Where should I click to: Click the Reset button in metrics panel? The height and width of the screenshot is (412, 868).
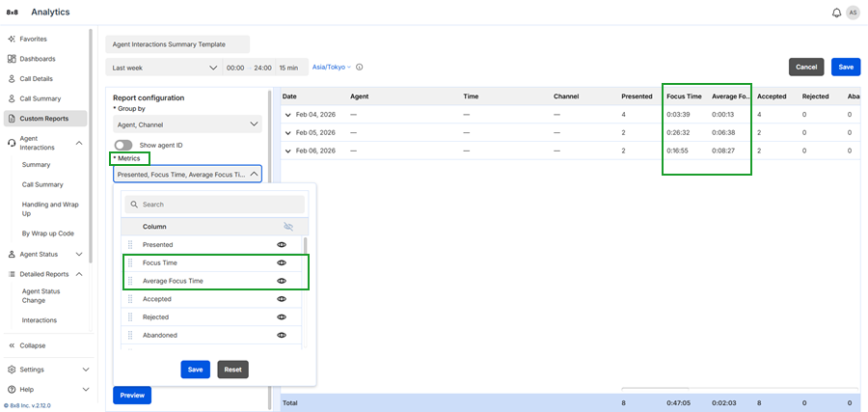click(x=232, y=370)
